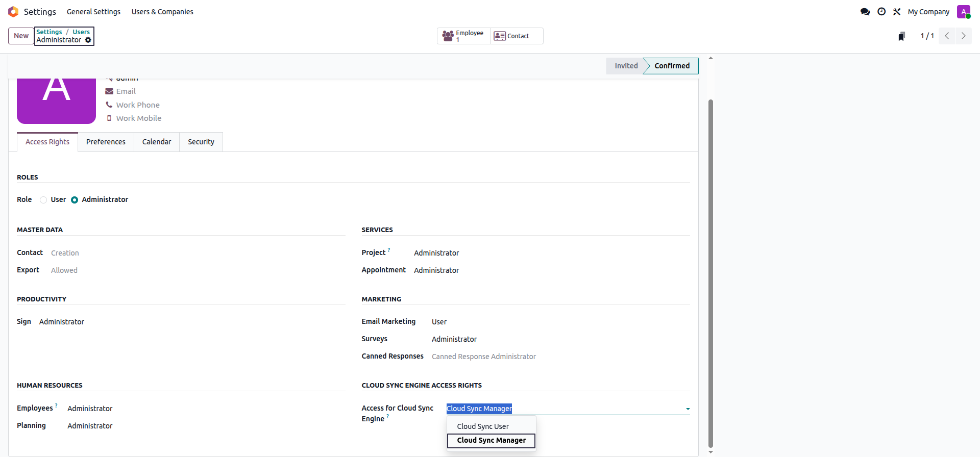Open the debug tools icon
The width and height of the screenshot is (980, 457).
tap(897, 12)
